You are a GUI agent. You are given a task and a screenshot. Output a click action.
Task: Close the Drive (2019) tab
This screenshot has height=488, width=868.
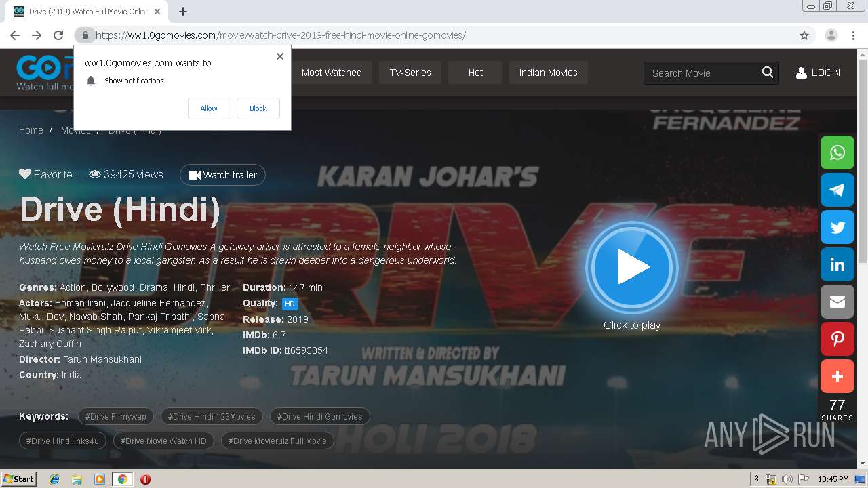click(x=157, y=12)
